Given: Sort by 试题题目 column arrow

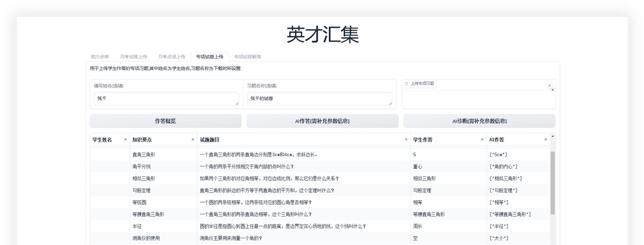Looking at the screenshot, I should point(406,139).
